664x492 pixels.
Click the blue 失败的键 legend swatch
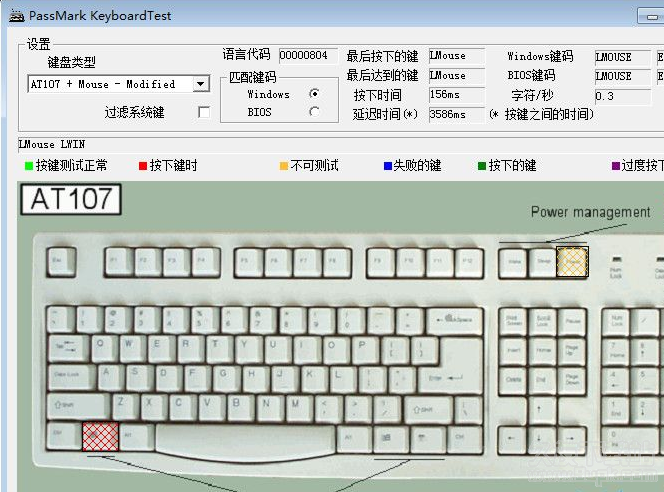pos(387,166)
